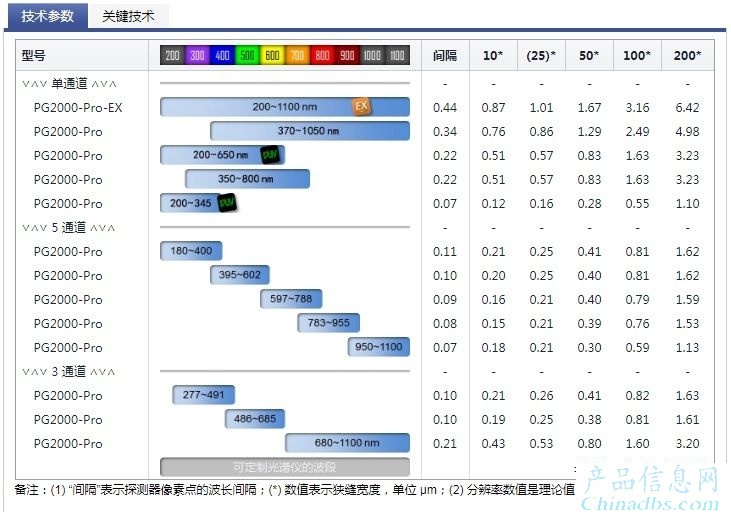Click the 3 通道 section heading
The image size is (731, 512).
[x=69, y=372]
